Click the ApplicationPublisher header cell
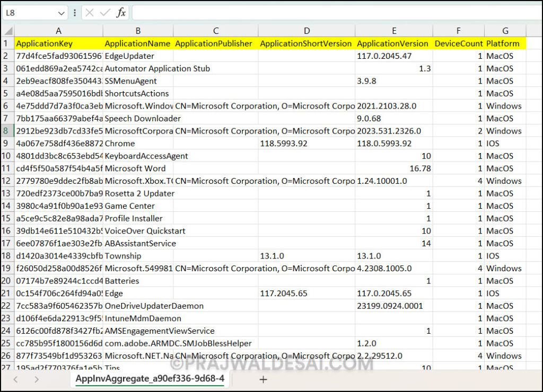The height and width of the screenshot is (392, 543). click(x=216, y=43)
